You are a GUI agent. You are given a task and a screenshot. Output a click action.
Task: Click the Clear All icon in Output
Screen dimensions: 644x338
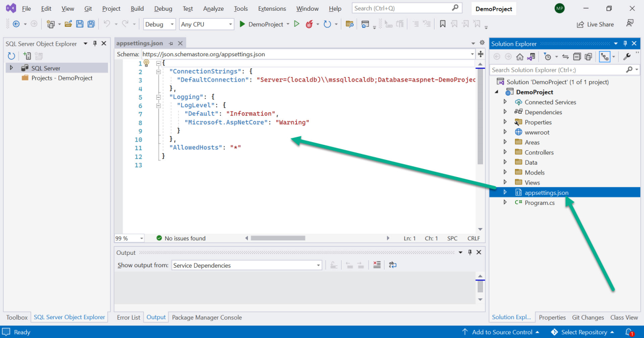pos(377,265)
